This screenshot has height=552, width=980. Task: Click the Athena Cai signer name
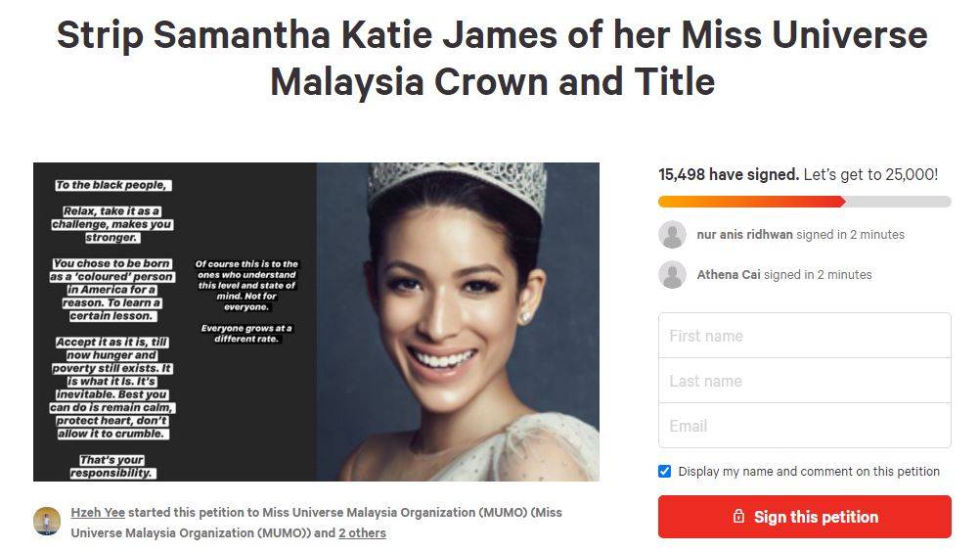point(728,274)
